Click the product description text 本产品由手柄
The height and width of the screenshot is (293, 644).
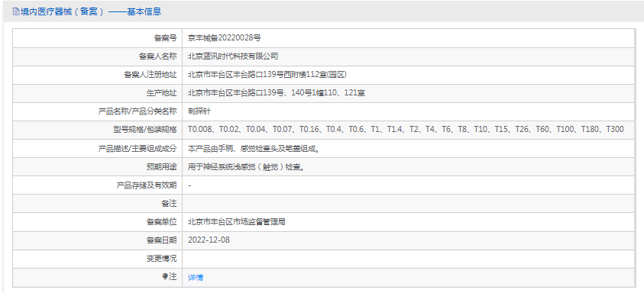click(x=254, y=148)
